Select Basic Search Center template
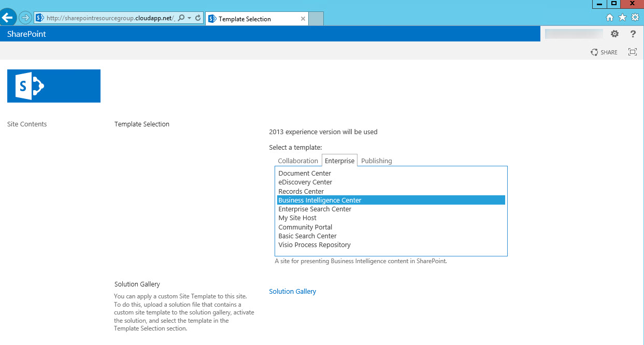Screen dimensions: 644x345 (x=391, y=236)
